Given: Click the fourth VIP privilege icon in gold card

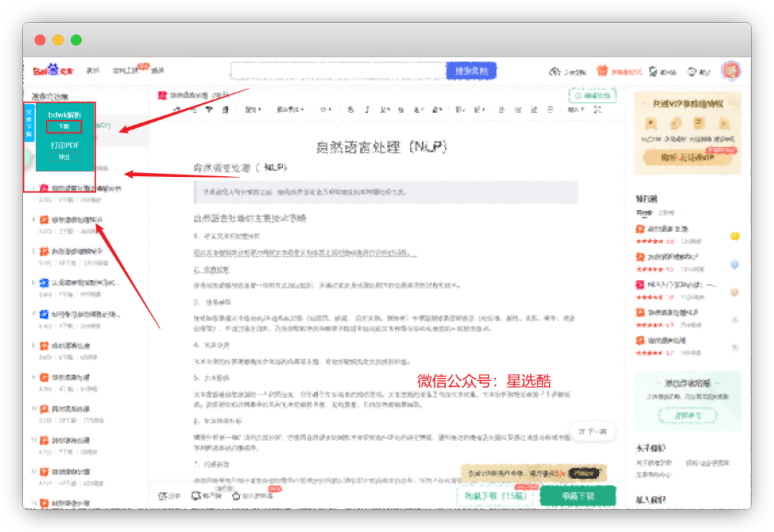Looking at the screenshot, I should pos(724,123).
